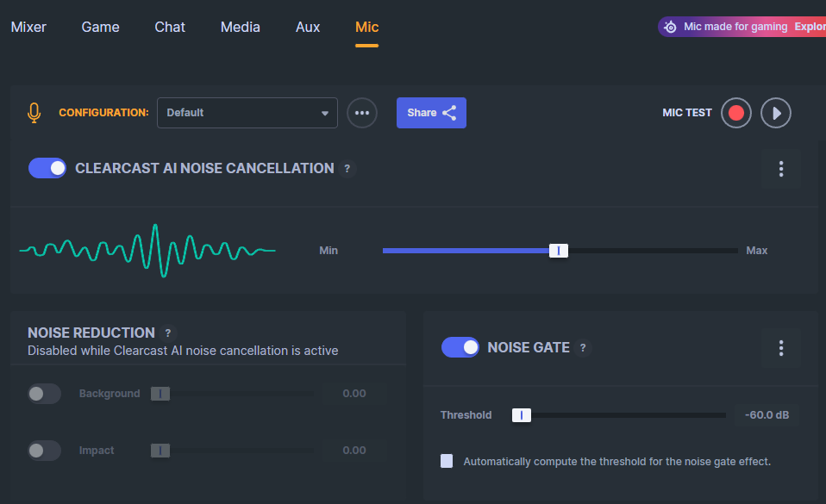Image resolution: width=826 pixels, height=504 pixels.
Task: Open the three-dot configuration options button
Action: coord(362,113)
